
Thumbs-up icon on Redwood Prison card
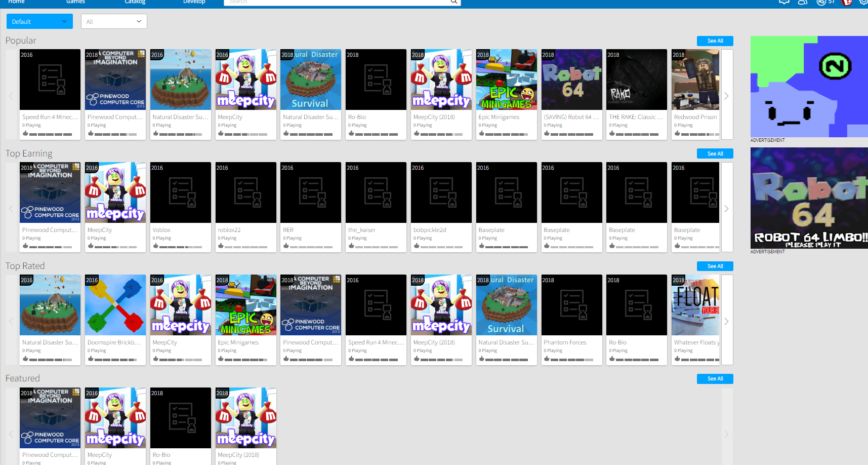(677, 133)
